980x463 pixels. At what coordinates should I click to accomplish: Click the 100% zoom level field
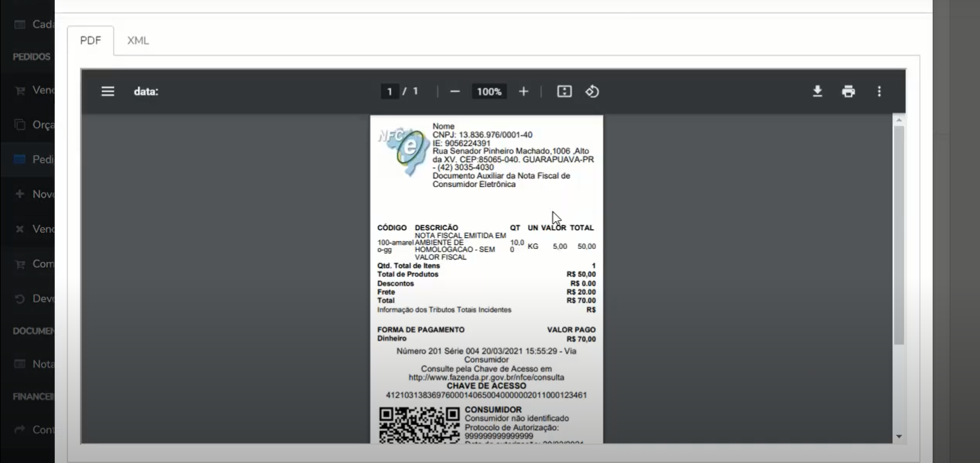[x=489, y=91]
